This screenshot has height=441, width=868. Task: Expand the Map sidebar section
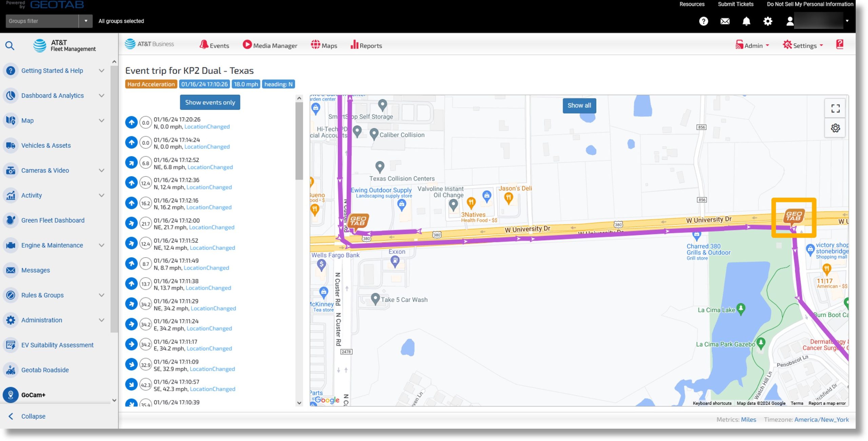coord(101,121)
